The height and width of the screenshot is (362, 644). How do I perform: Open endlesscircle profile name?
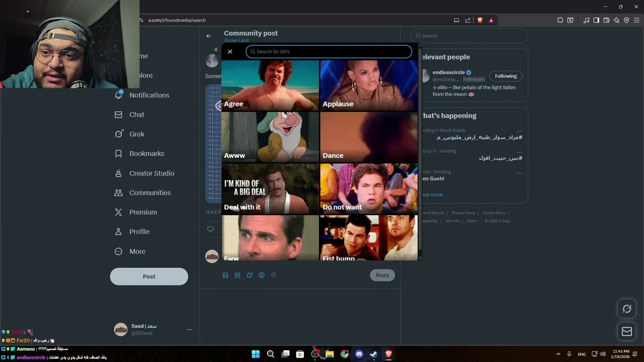pyautogui.click(x=449, y=72)
